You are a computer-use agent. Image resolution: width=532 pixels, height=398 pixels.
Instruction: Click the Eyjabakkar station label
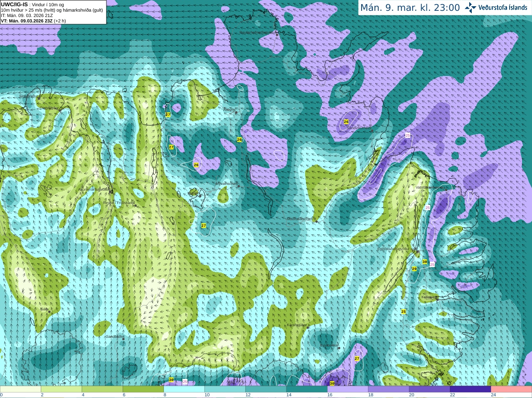click(x=329, y=345)
